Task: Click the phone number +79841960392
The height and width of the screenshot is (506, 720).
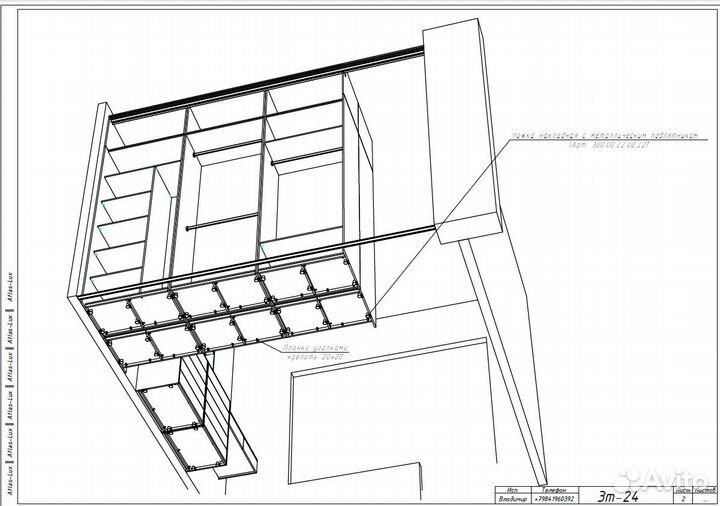Action: (x=553, y=498)
